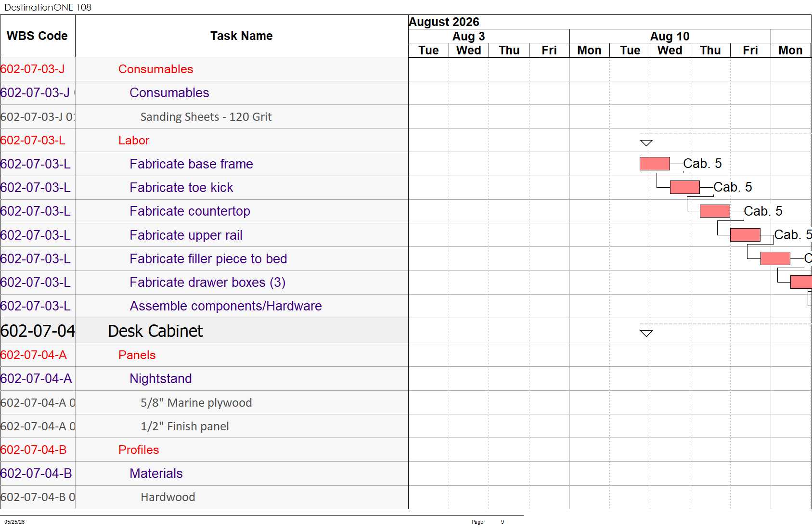Screen dimensions: 812x528
Task: Select the Fabricate drawer boxes Gantt bar
Action: (x=801, y=282)
